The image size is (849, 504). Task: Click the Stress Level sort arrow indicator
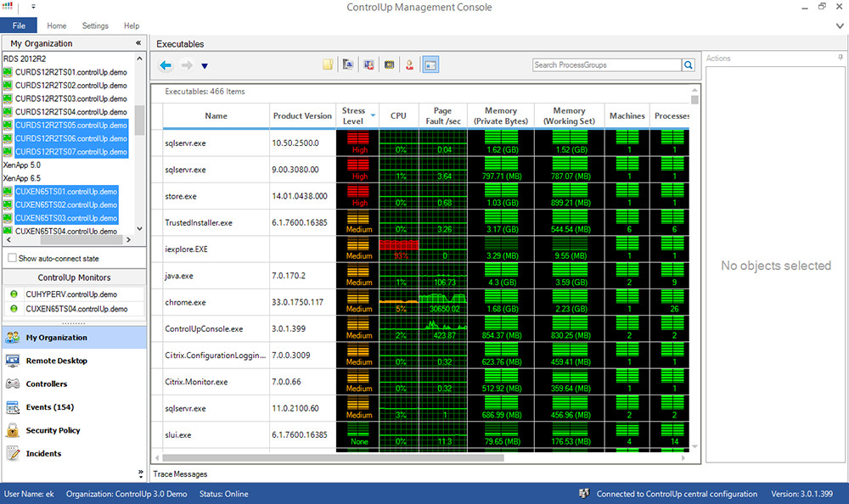click(x=373, y=115)
